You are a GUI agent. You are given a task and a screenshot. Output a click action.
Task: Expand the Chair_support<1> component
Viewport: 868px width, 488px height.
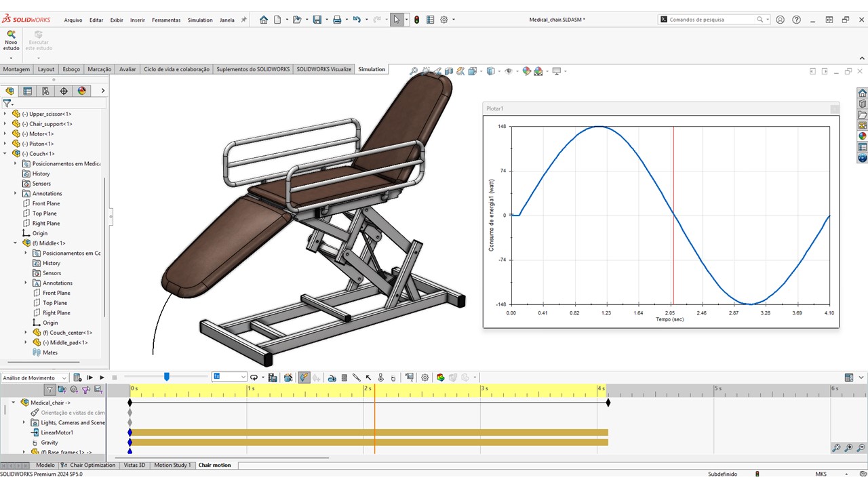tap(5, 124)
